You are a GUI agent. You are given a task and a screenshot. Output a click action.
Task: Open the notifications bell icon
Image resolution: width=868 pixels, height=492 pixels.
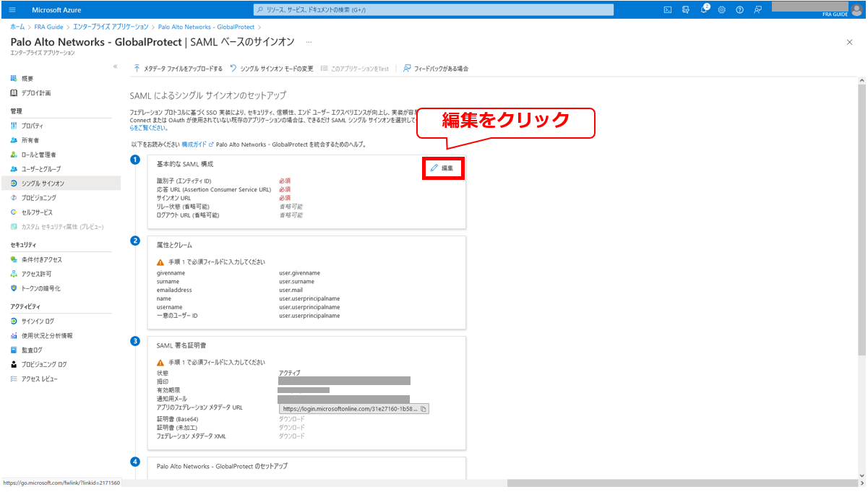point(703,10)
